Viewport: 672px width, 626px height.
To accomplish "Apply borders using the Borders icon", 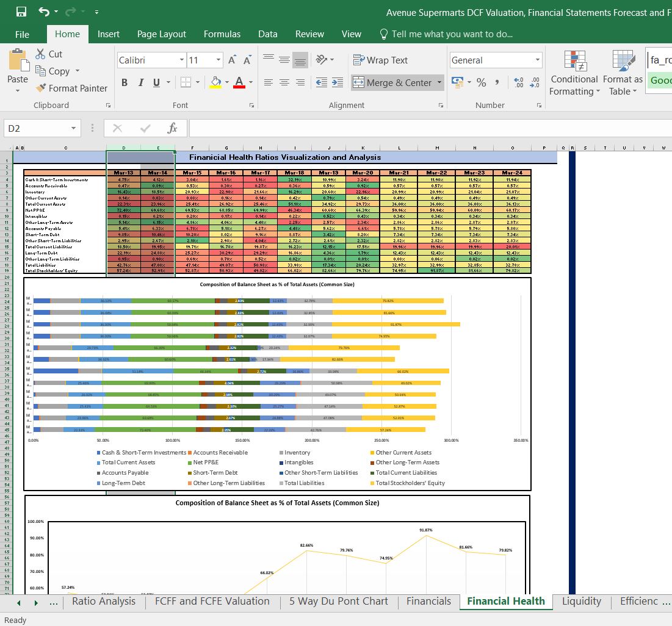I will tap(186, 82).
